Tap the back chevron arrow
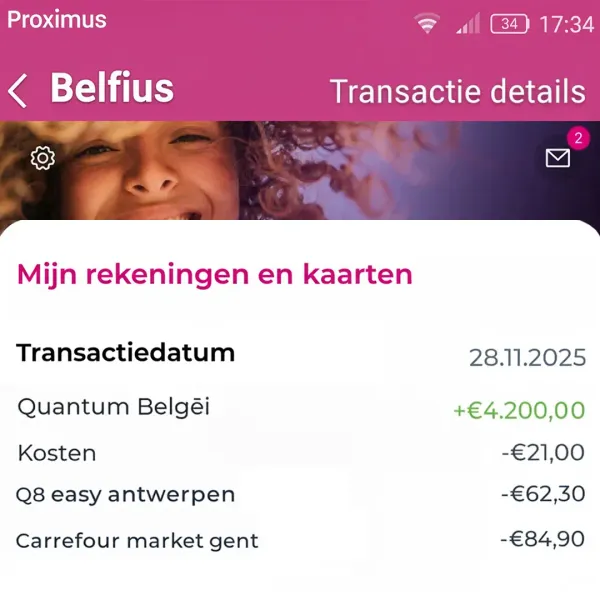600x600 pixels. [17, 90]
